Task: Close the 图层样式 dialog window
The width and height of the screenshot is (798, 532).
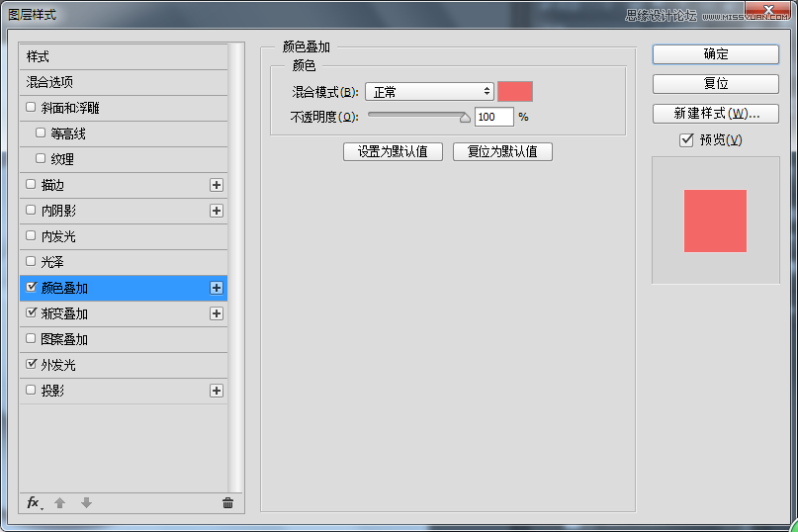Action: pyautogui.click(x=768, y=10)
